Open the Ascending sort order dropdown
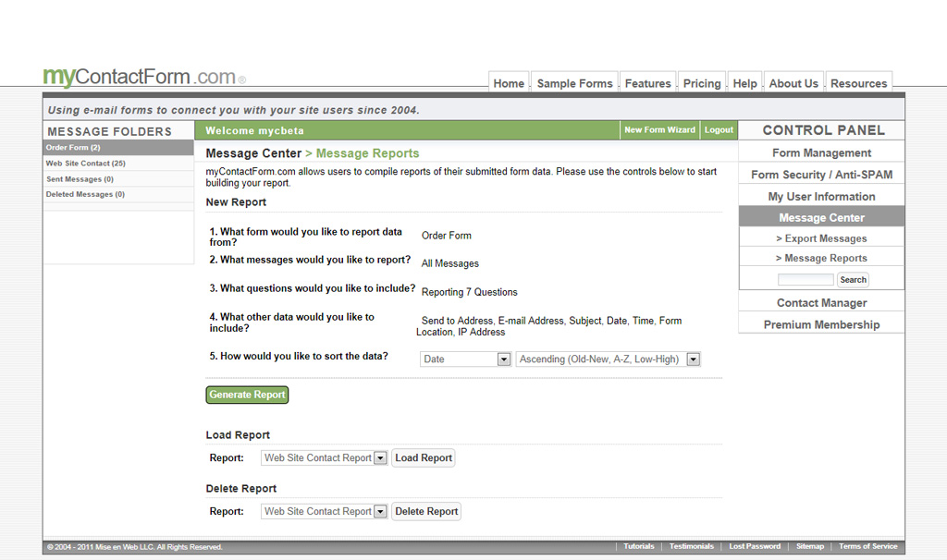The image size is (947, 560). tap(609, 359)
